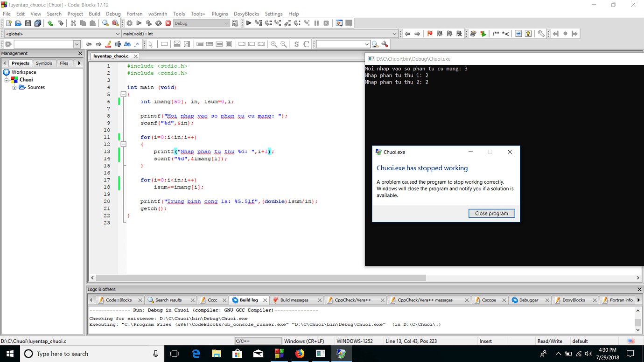
Task: Open the Build menu
Action: 94,14
